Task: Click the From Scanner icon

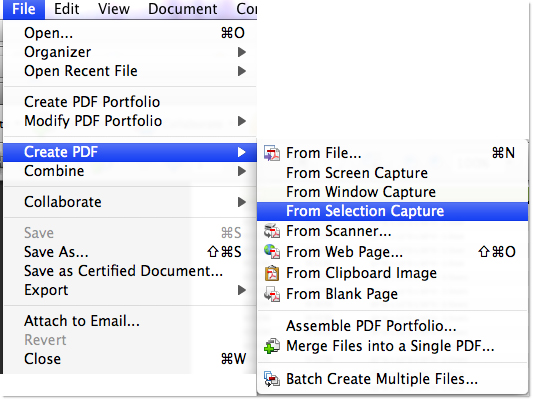Action: coord(272,231)
